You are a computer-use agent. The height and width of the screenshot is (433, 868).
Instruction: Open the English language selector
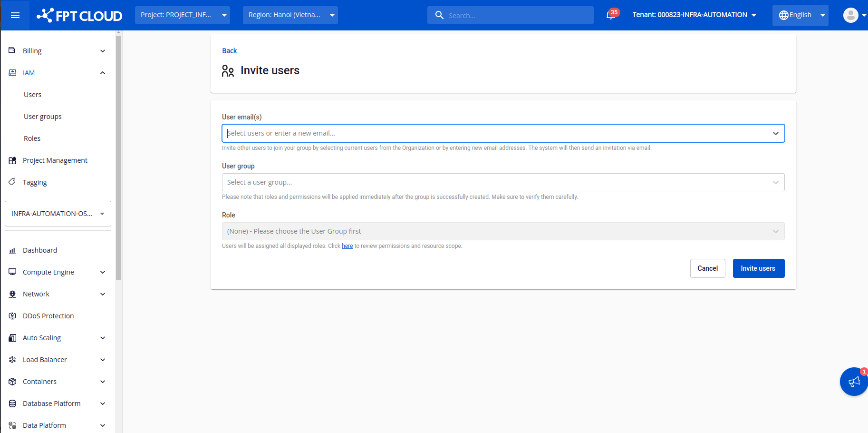tap(800, 15)
